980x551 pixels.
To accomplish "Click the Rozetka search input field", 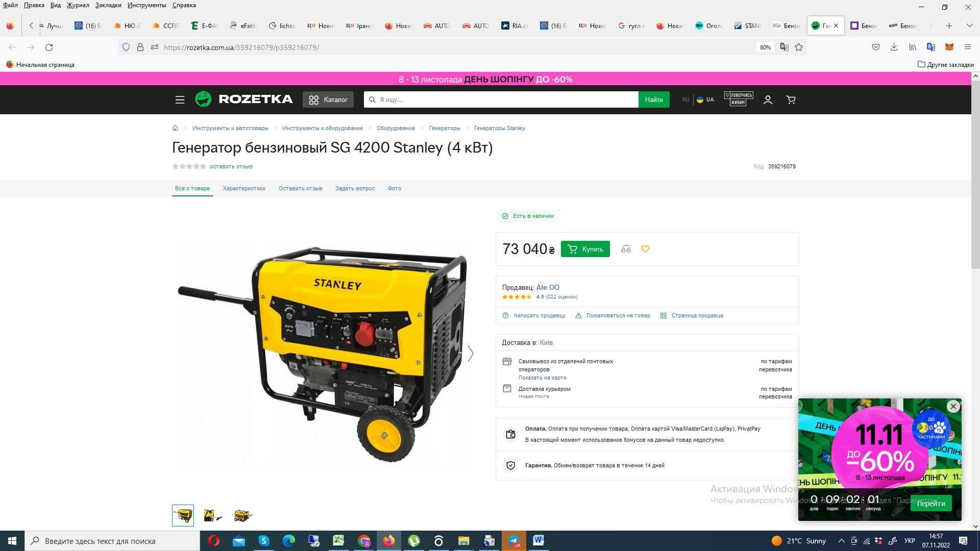I will (501, 99).
